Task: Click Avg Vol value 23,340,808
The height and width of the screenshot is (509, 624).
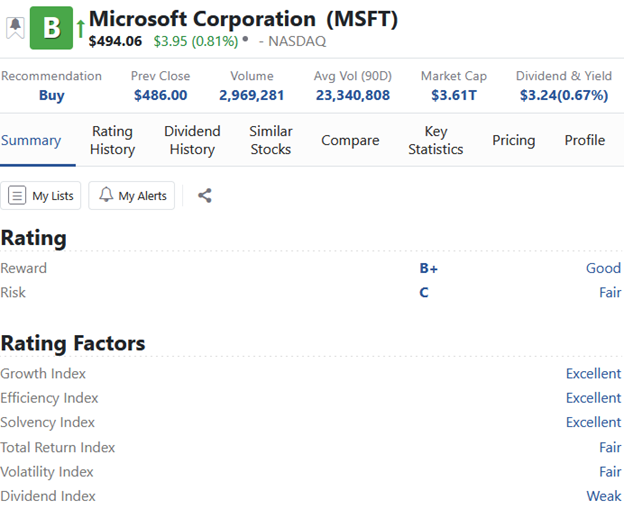Action: point(353,95)
